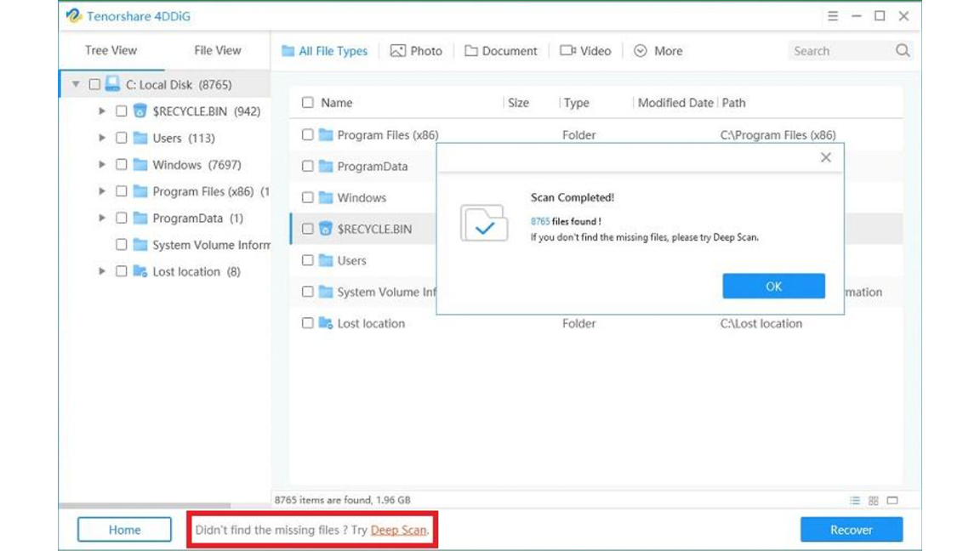Check Lost location row checkbox in list
The height and width of the screenshot is (551, 980).
click(307, 323)
